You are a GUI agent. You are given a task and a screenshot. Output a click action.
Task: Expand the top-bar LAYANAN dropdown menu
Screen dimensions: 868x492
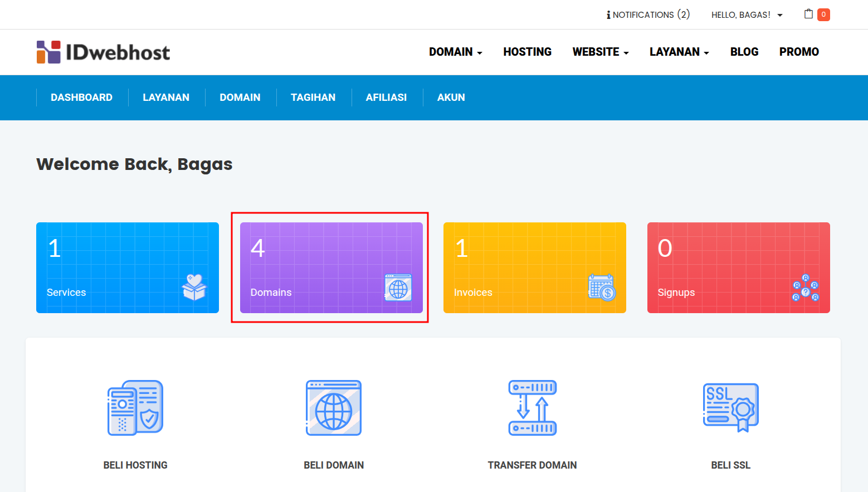(x=679, y=52)
